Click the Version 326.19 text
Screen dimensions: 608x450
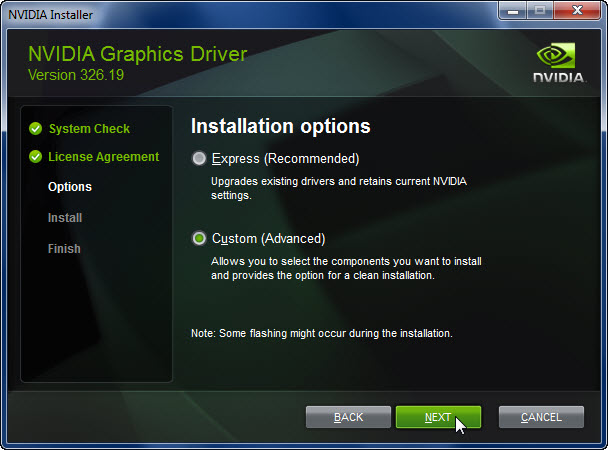76,75
